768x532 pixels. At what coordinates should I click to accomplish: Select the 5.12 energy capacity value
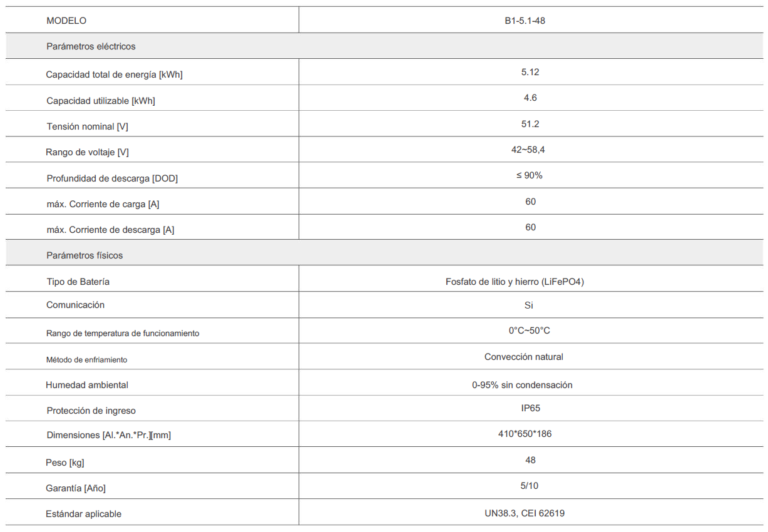pyautogui.click(x=530, y=72)
